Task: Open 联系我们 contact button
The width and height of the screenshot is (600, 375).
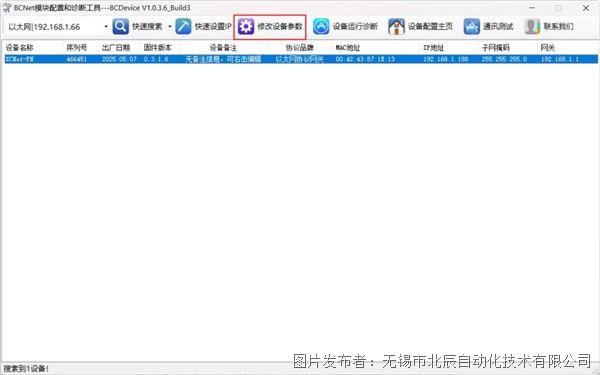Action: (549, 26)
